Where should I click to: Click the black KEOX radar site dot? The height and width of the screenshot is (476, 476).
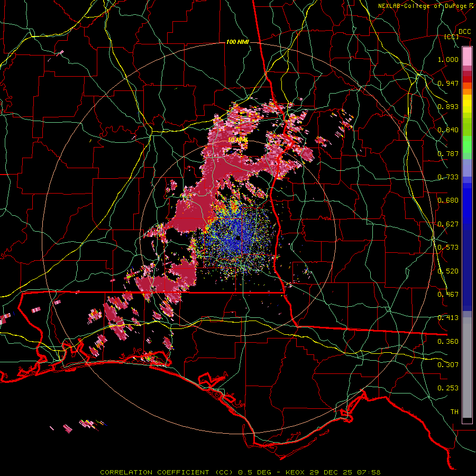click(238, 238)
